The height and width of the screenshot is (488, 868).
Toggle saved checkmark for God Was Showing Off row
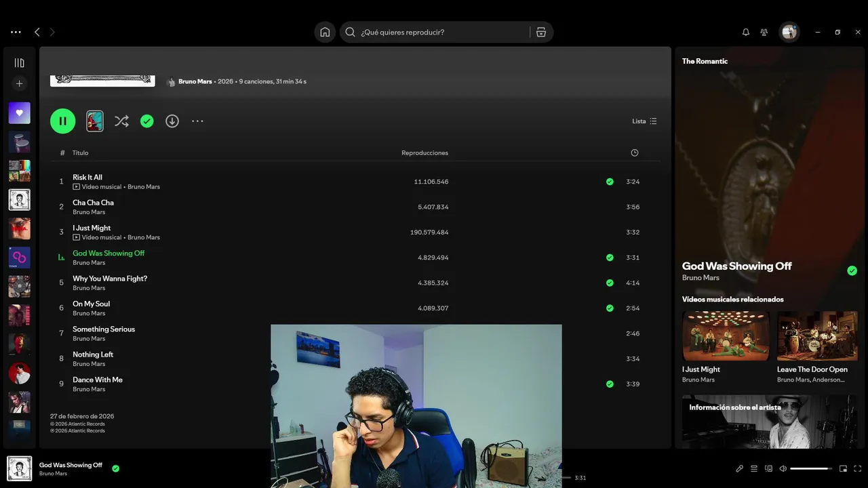610,258
